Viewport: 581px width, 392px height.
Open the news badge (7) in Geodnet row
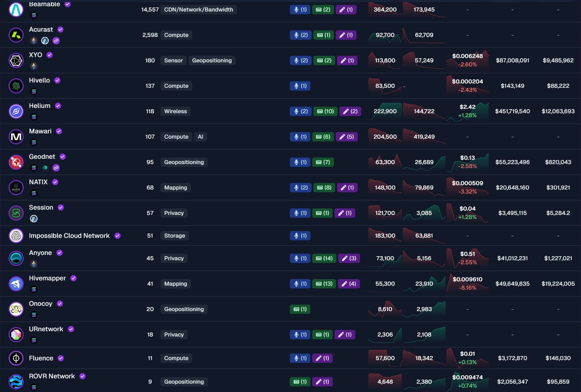(323, 162)
